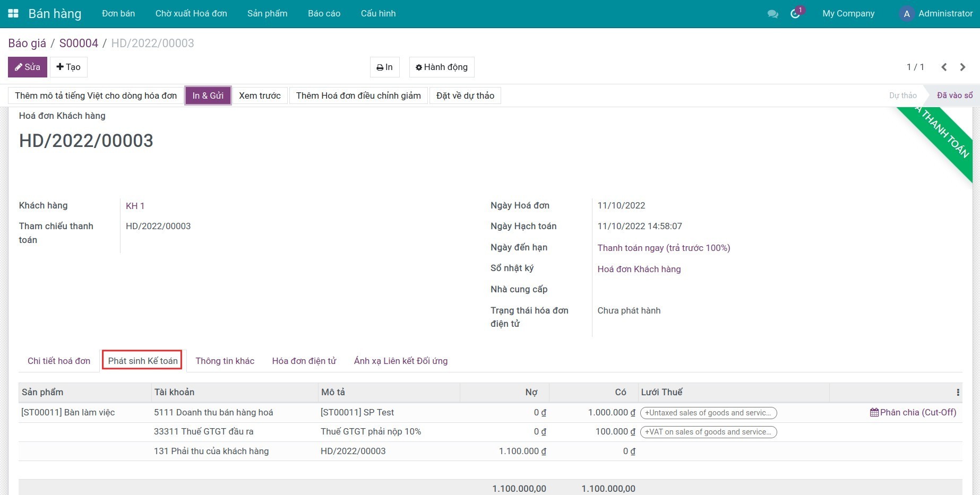Switch to the Hóa đơn điện tử tab
The height and width of the screenshot is (495, 980).
tap(304, 361)
